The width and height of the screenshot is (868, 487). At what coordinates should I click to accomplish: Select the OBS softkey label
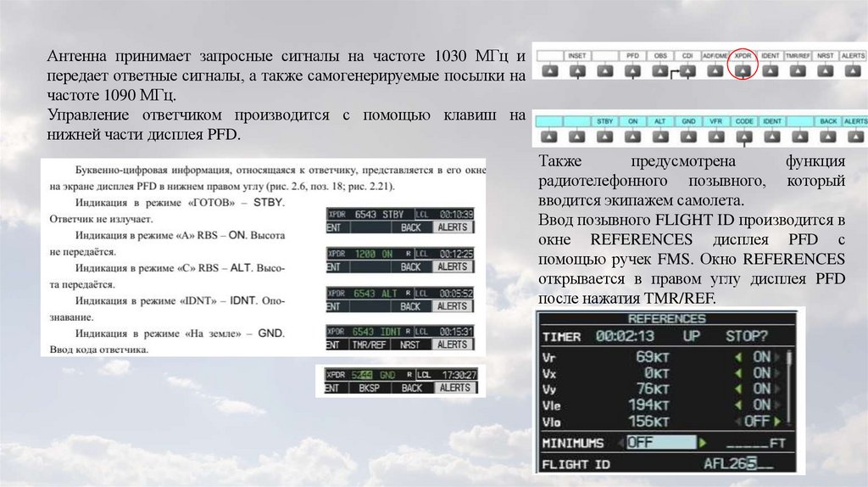[659, 55]
